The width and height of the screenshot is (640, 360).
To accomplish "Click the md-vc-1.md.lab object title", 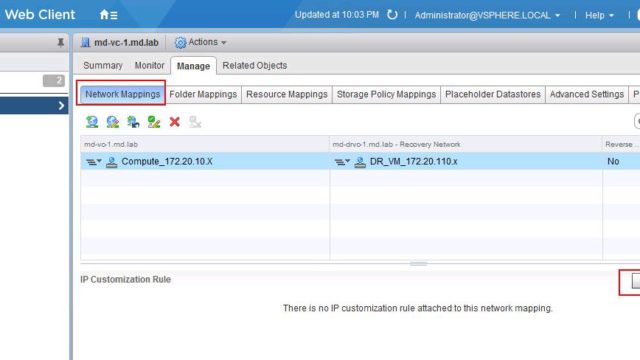I will (x=126, y=42).
